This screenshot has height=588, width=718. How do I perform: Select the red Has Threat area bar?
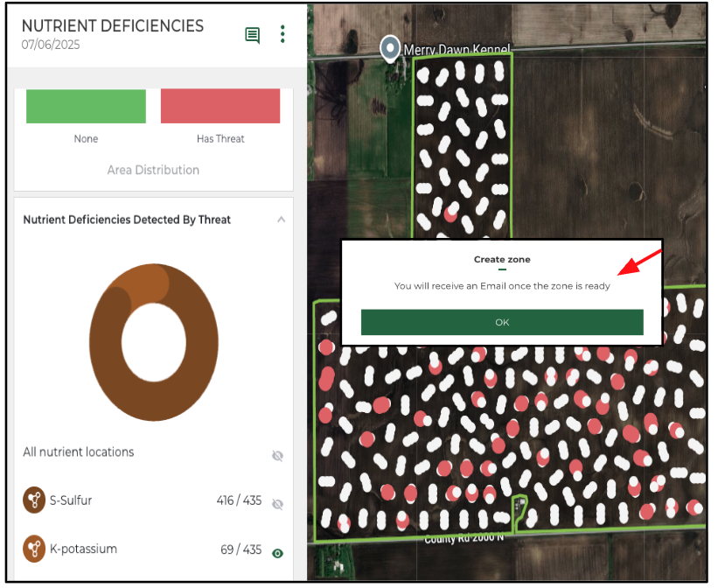click(x=220, y=106)
